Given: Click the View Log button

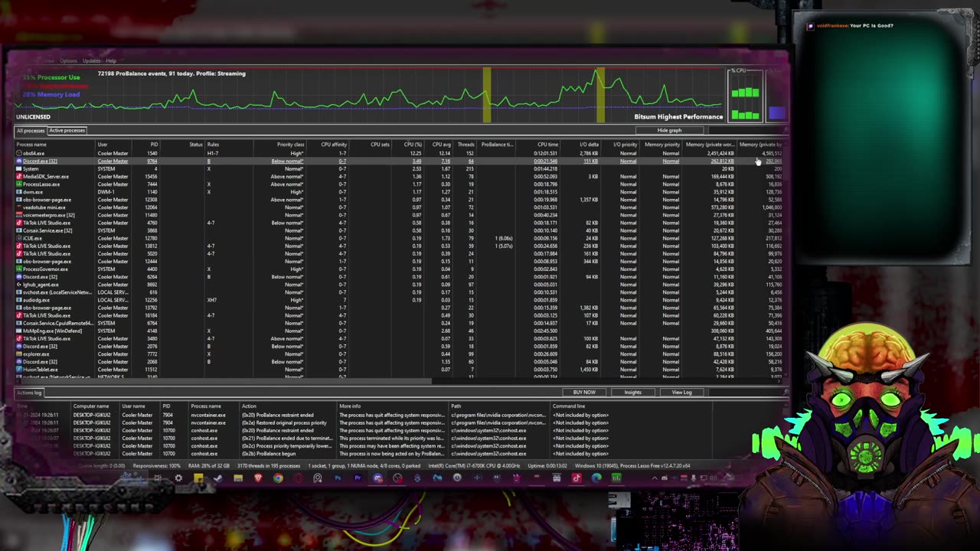Looking at the screenshot, I should point(681,392).
